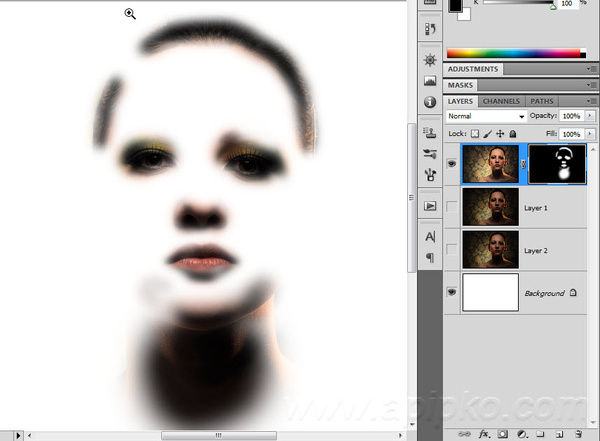Click the Lock position move icon
Image resolution: width=600 pixels, height=441 pixels.
click(500, 134)
